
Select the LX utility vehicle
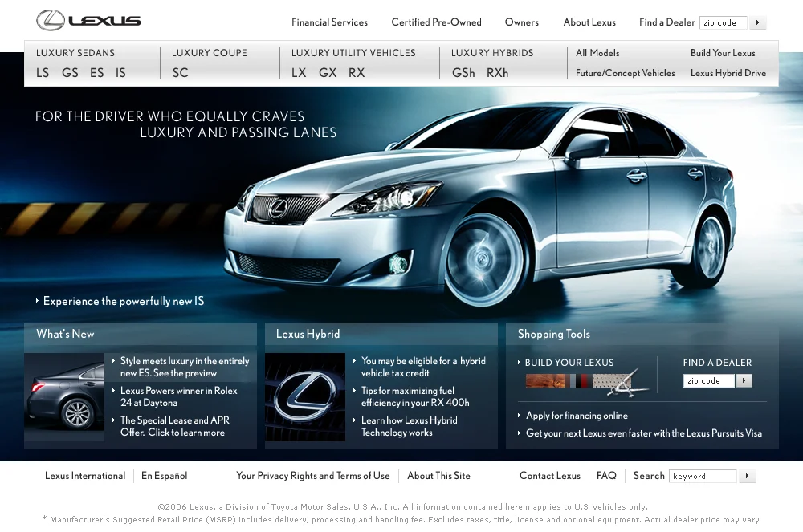299,73
